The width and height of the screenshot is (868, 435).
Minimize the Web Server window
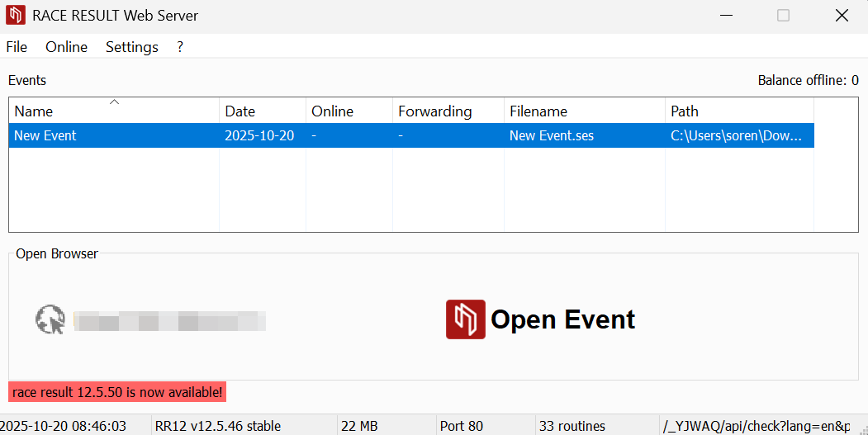tap(726, 16)
